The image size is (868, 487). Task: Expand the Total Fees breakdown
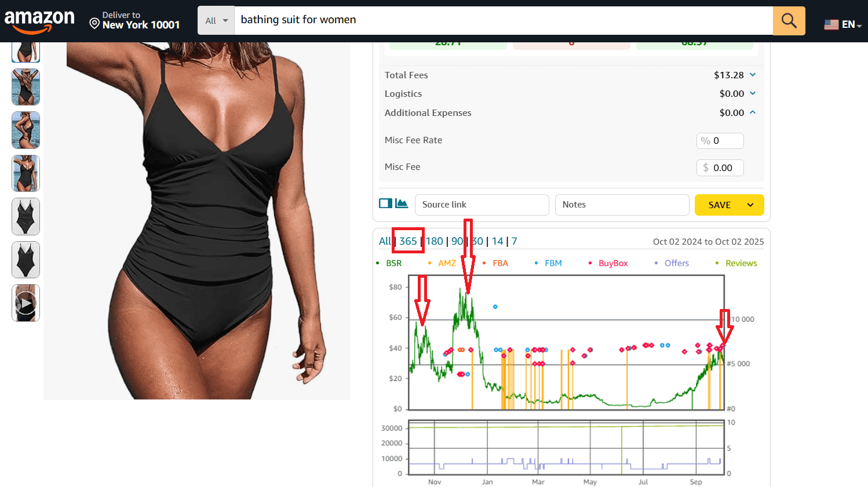point(753,75)
